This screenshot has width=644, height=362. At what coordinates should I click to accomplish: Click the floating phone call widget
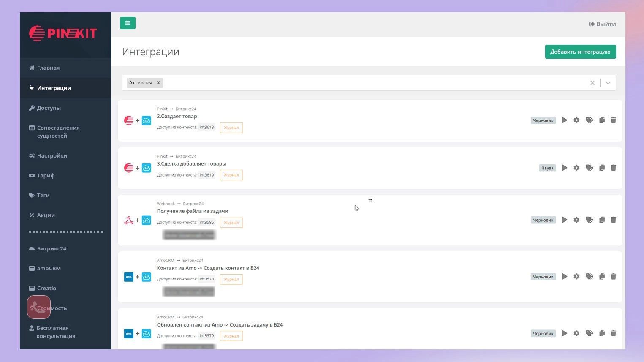pyautogui.click(x=39, y=307)
